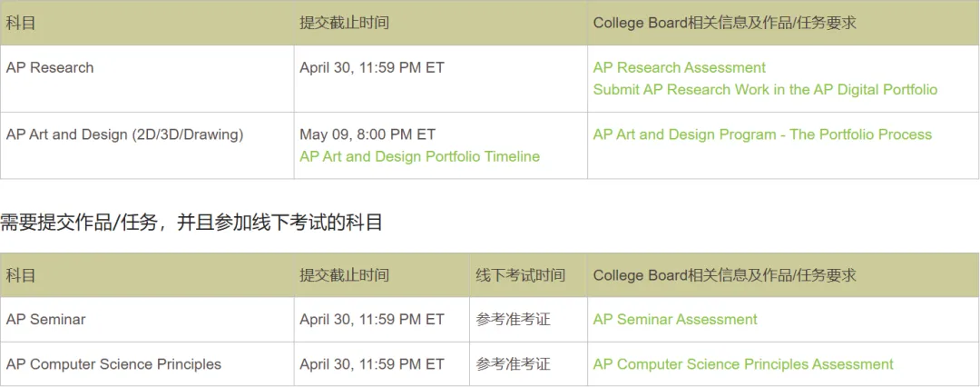Click the May 09, 8:00 PM ET deadline text
This screenshot has width=980, height=387.
367,134
